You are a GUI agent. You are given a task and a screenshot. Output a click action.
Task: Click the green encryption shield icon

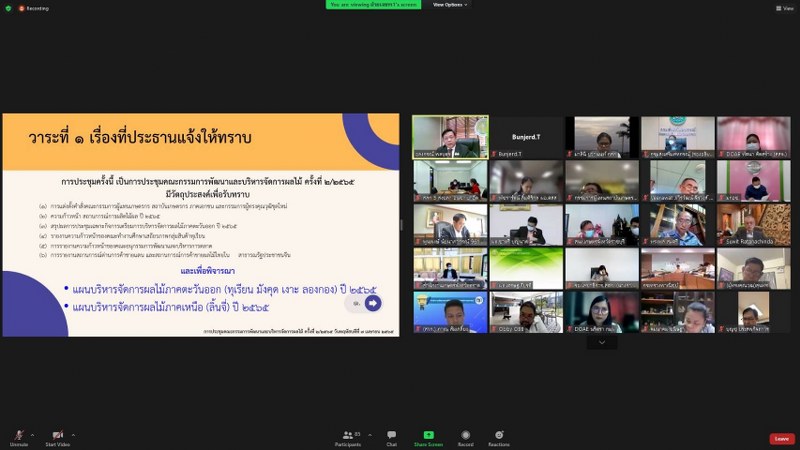click(8, 8)
